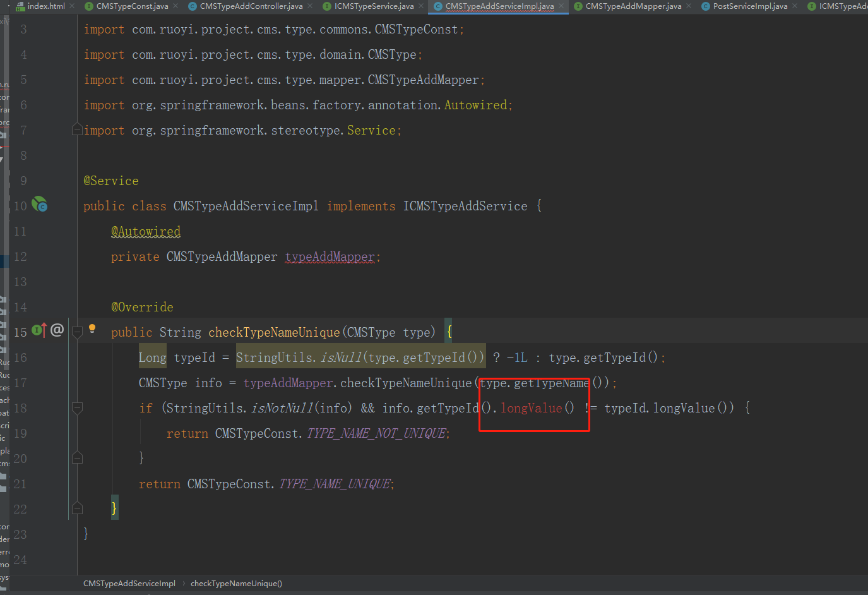
Task: Close the index.html tab
Action: pos(72,6)
